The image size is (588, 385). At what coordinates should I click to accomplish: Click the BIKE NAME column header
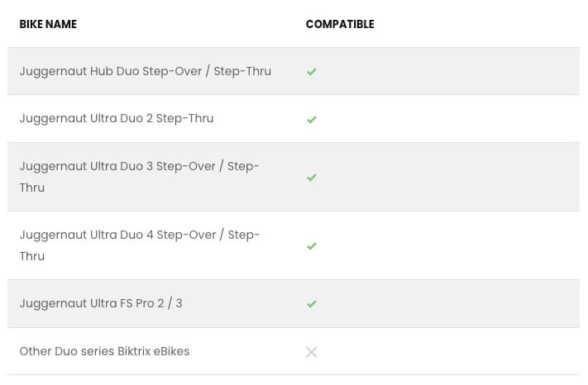tap(48, 24)
